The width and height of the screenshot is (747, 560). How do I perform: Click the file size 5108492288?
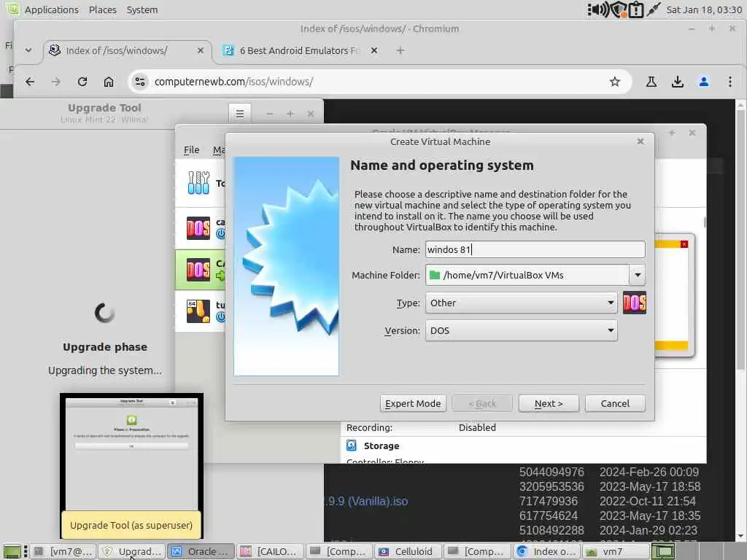(x=551, y=530)
